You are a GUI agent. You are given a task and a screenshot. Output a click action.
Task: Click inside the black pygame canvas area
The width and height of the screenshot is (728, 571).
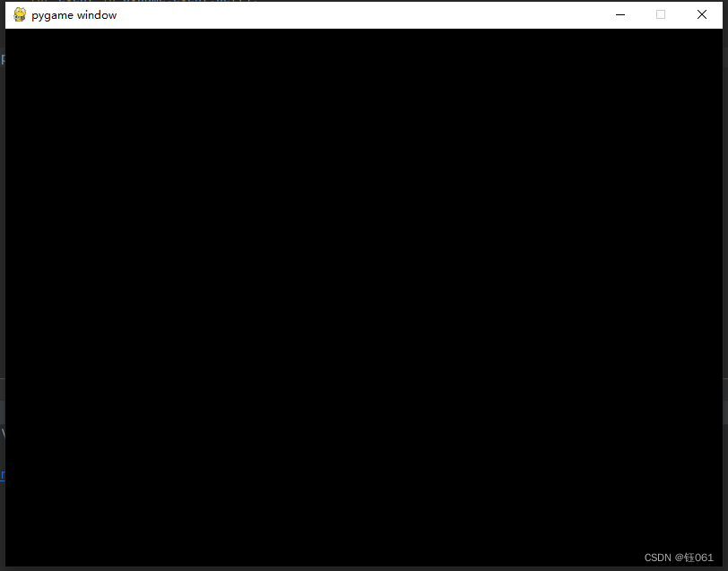click(x=363, y=297)
